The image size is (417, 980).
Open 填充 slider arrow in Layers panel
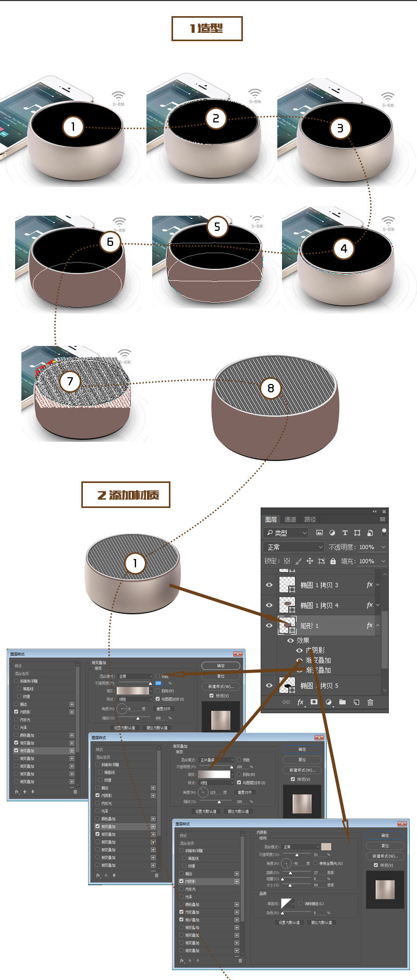383,561
